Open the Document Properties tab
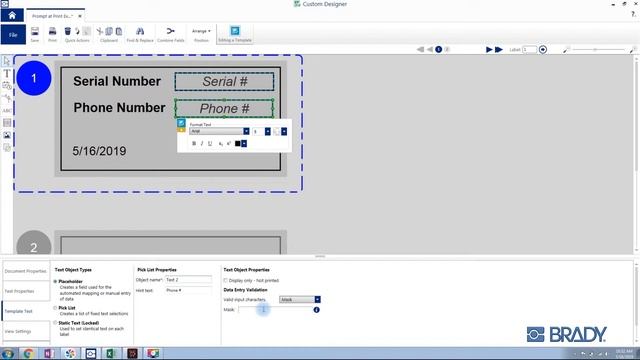640x360 pixels. pyautogui.click(x=26, y=271)
